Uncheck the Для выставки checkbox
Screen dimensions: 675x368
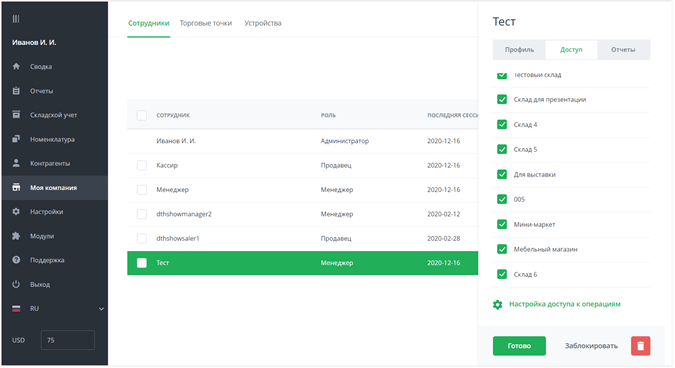tap(502, 174)
